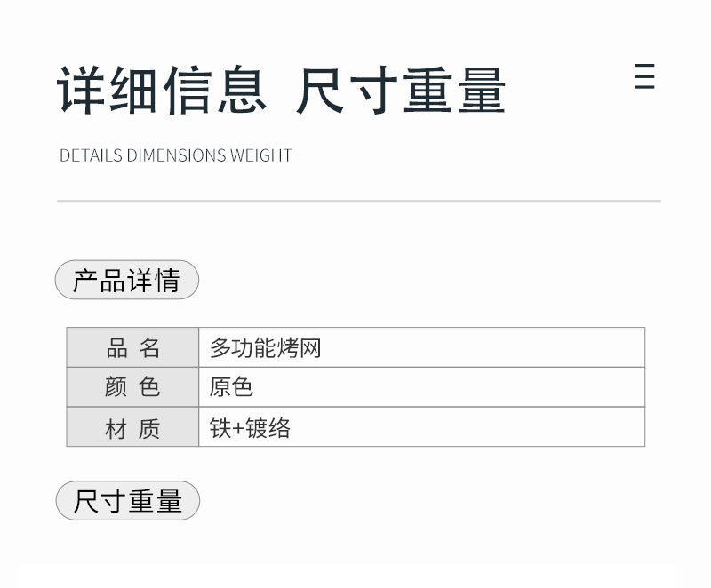Click the 尺寸重量 pill button

point(127,501)
